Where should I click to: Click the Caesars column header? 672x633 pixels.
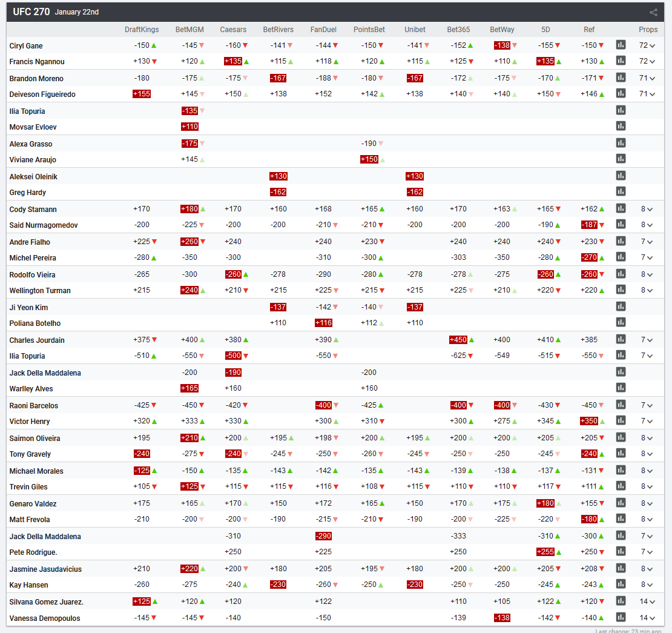point(233,30)
